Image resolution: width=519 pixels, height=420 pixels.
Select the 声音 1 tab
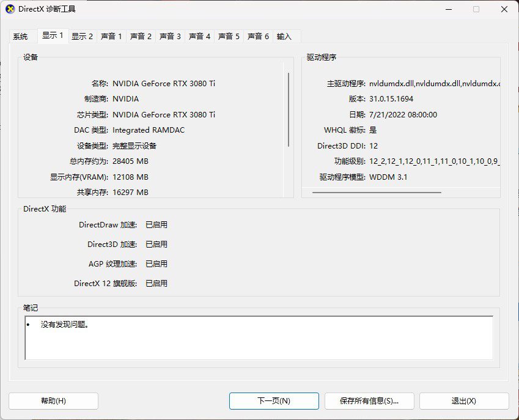tap(111, 36)
